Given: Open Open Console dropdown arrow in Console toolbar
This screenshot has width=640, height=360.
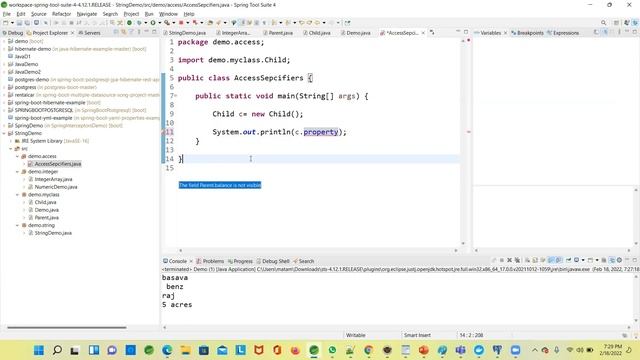Looking at the screenshot, I should [x=597, y=260].
